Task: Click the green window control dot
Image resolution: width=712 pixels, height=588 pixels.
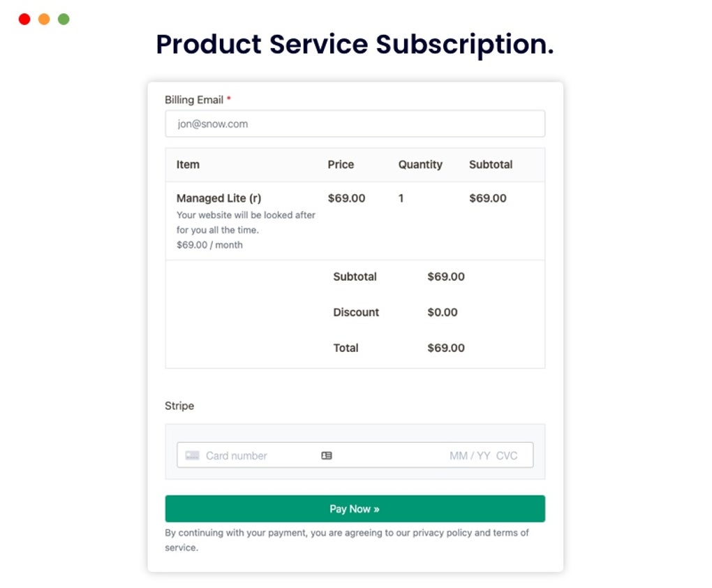Action: (63, 19)
